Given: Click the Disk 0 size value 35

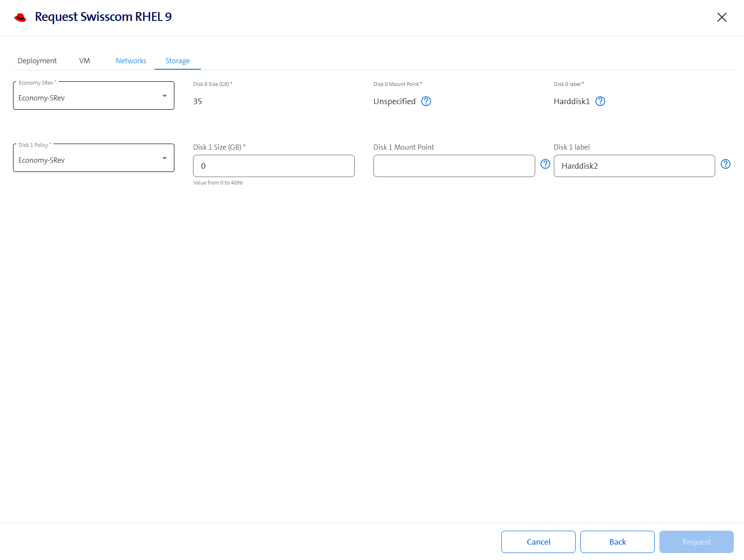Looking at the screenshot, I should click(x=198, y=101).
